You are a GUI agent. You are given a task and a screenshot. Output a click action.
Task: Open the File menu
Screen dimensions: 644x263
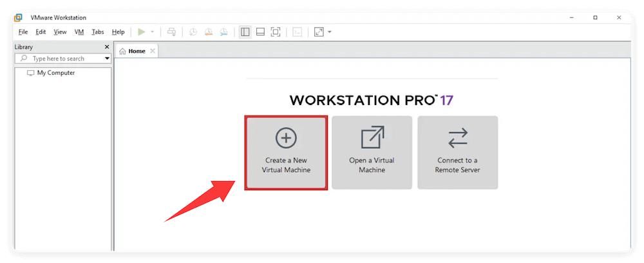23,32
